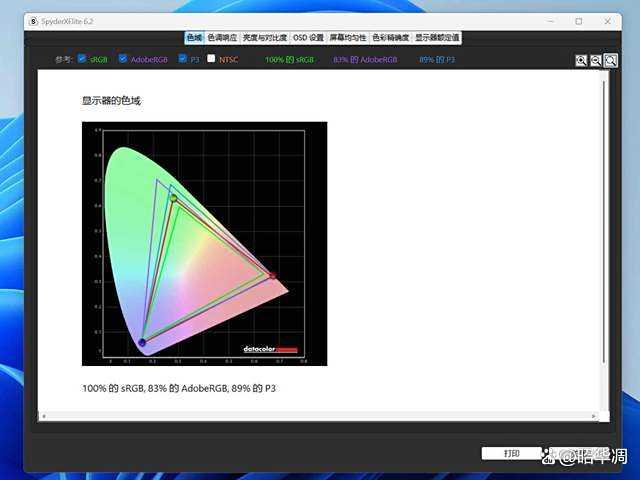
Task: Click the SpyderXElite app icon in title bar
Action: coord(33,21)
